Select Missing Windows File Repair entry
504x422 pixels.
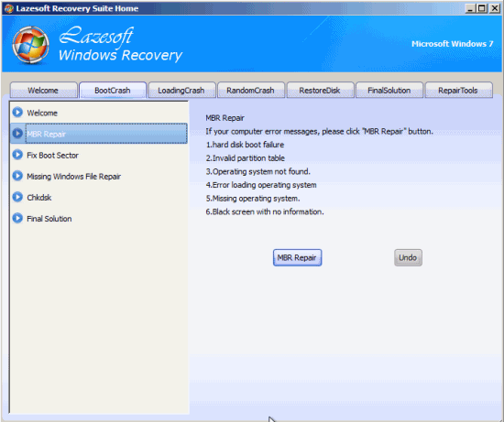99,177
